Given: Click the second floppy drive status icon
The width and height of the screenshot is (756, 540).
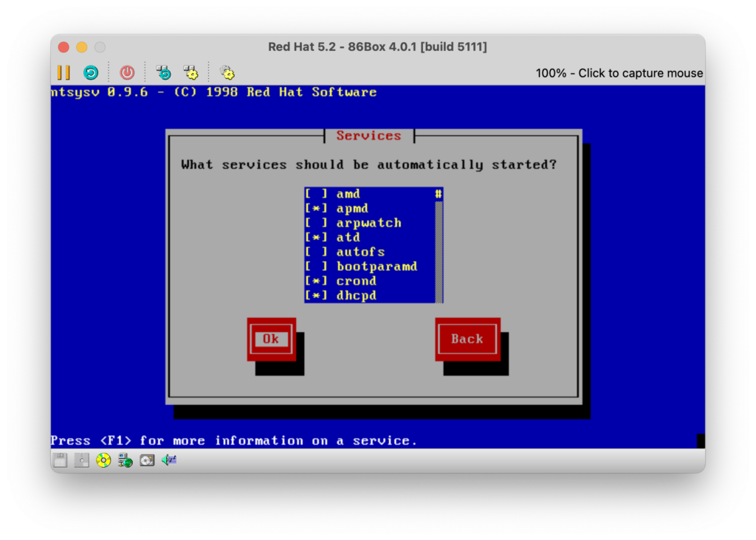Looking at the screenshot, I should [x=81, y=460].
